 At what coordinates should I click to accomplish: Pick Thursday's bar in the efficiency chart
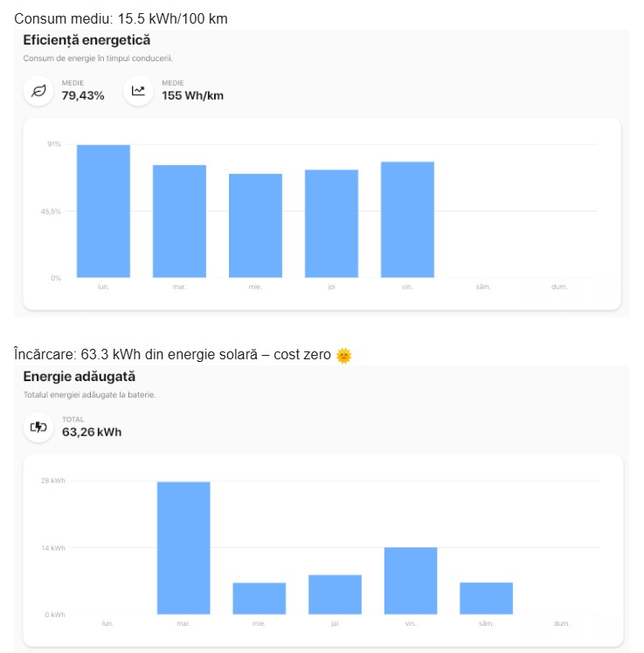[x=331, y=223]
